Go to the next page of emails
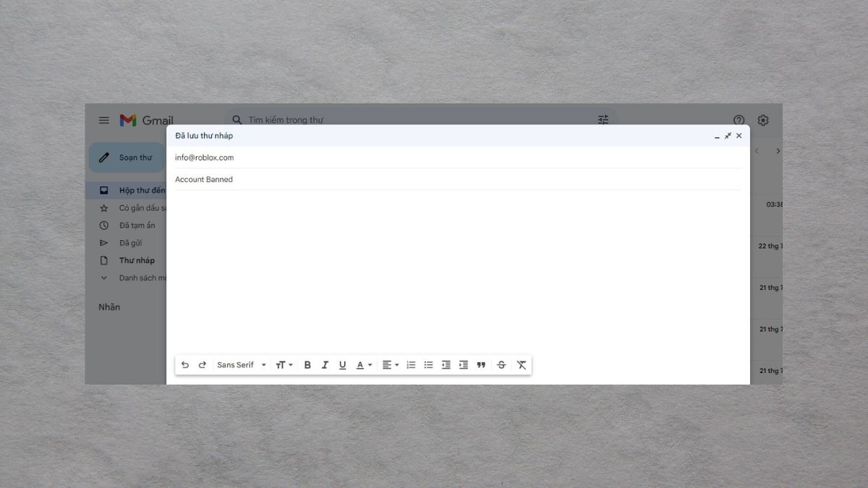The width and height of the screenshot is (868, 488). pos(778,151)
